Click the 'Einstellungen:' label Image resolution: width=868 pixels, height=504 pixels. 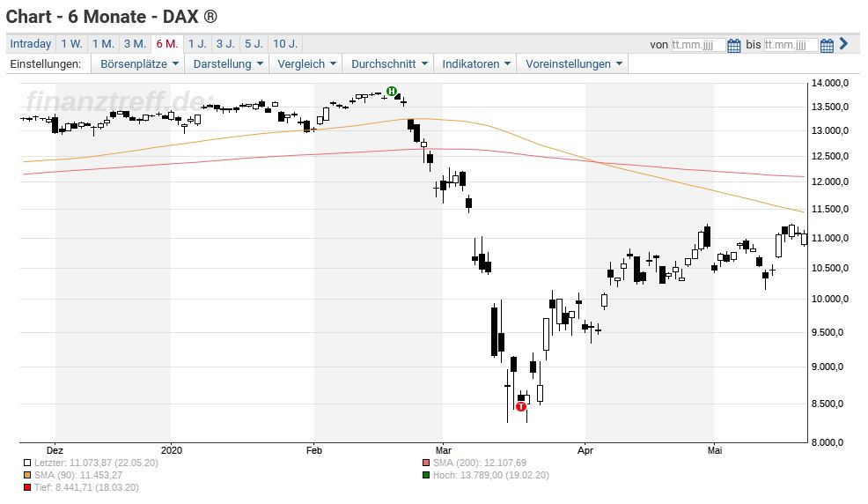(46, 64)
